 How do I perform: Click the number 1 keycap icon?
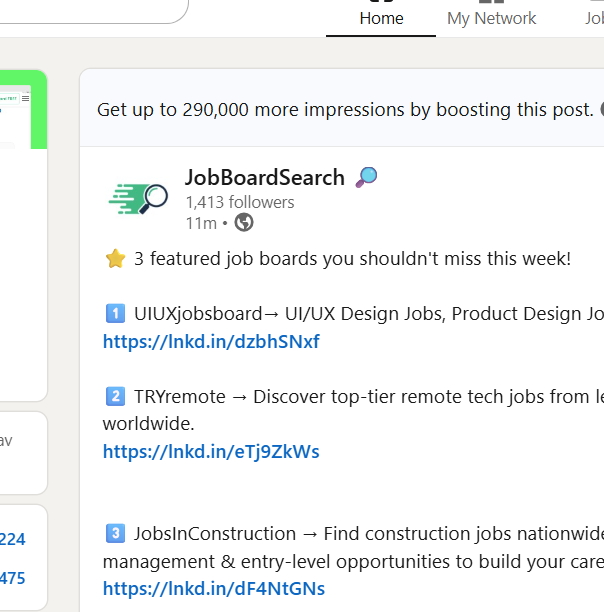tap(115, 314)
